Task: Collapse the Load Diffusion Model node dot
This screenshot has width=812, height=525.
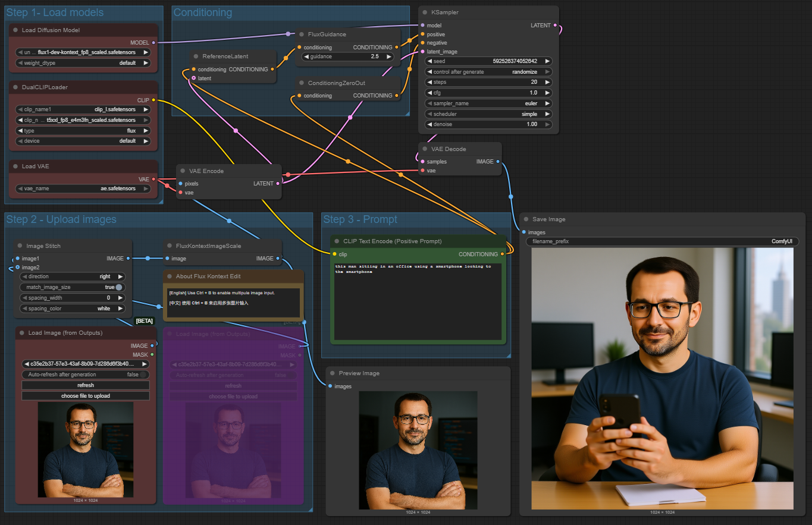Action: click(x=15, y=30)
